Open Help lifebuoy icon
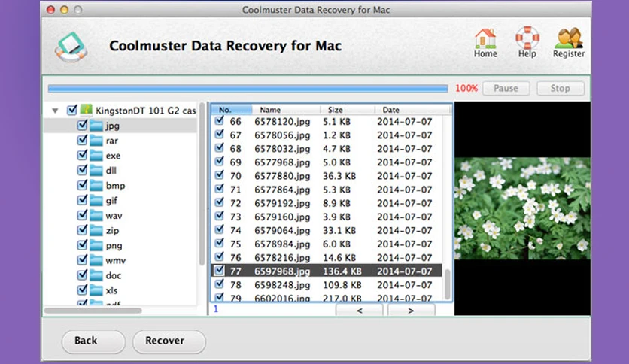The width and height of the screenshot is (629, 364). [x=527, y=38]
